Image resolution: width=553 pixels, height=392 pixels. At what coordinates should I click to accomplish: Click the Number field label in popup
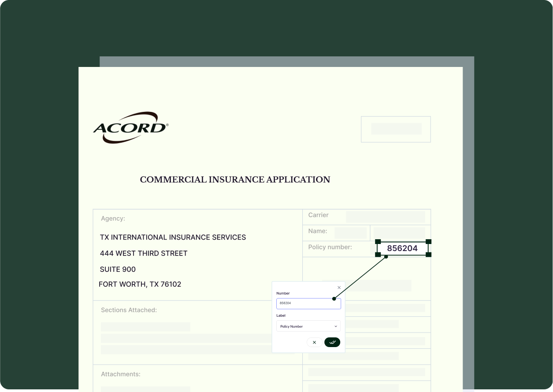coord(283,293)
